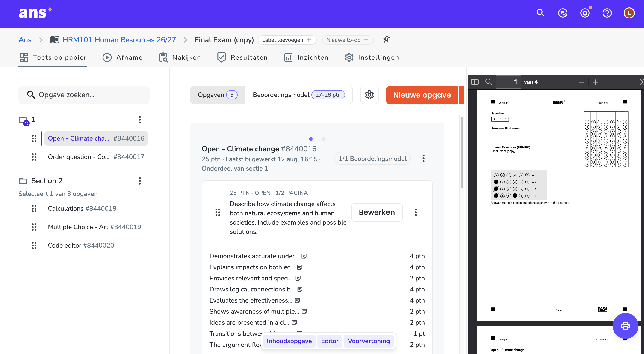The width and height of the screenshot is (644, 354).
Task: Switch to the Toets op papier tab
Action: click(53, 57)
